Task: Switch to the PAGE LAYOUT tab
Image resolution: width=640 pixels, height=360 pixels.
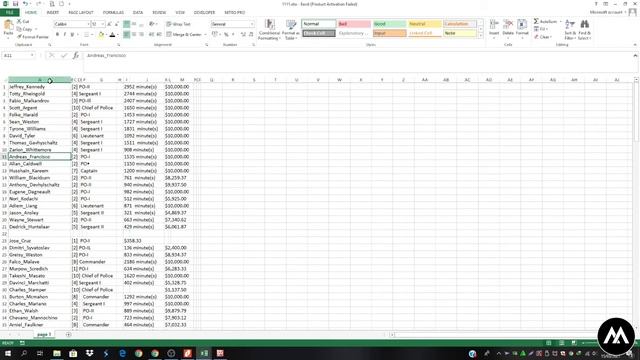Action: [81, 13]
